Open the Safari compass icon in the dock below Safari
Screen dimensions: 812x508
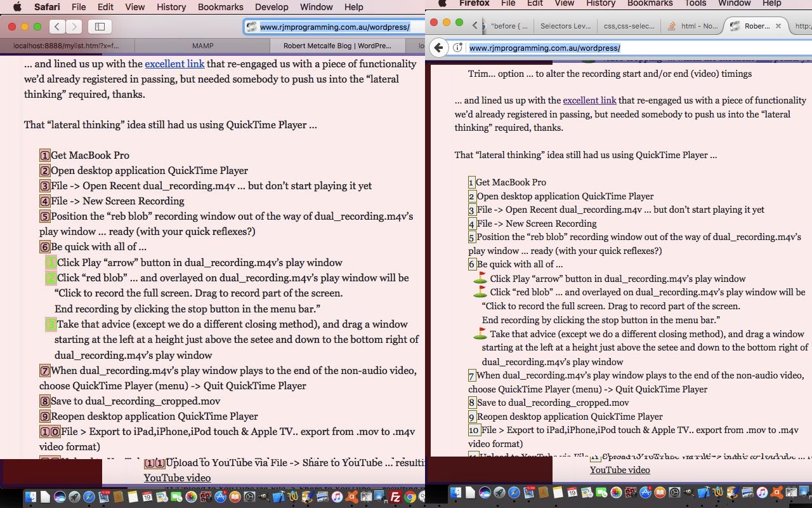click(x=89, y=497)
